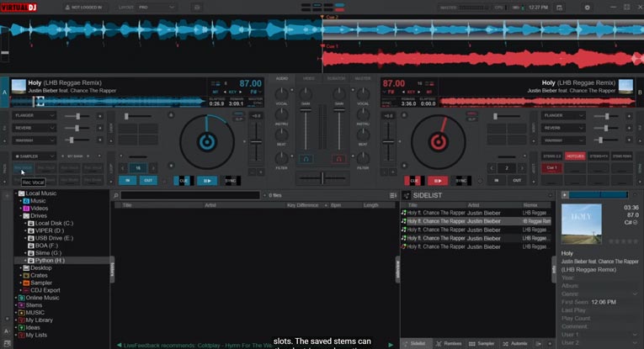
Task: Select STEMS 2.0 pad mode on deck B
Action: pos(551,156)
